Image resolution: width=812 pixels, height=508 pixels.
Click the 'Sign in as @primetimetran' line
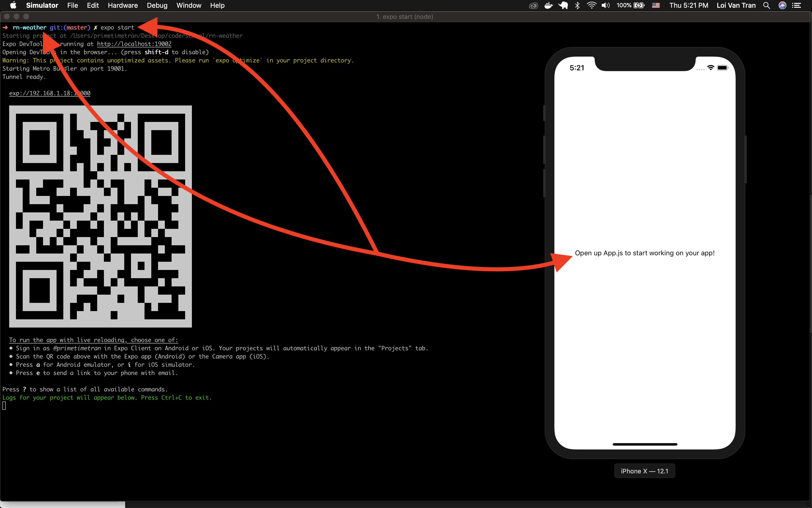click(x=218, y=348)
